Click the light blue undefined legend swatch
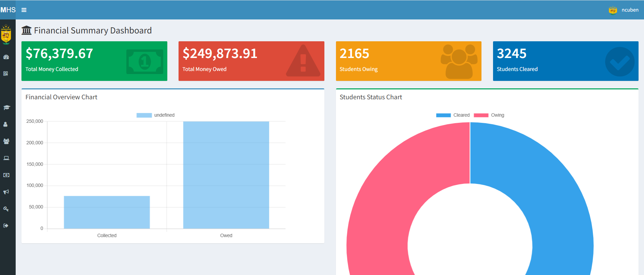 click(144, 115)
